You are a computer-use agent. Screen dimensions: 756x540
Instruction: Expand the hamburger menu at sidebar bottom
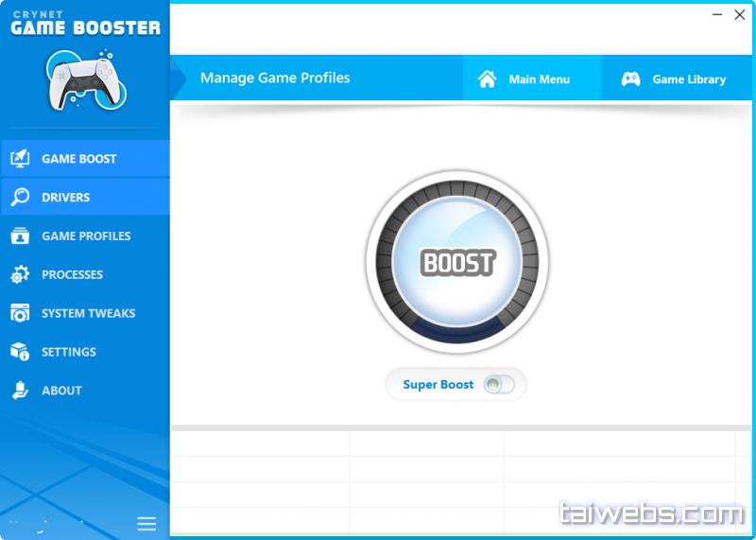(x=146, y=523)
